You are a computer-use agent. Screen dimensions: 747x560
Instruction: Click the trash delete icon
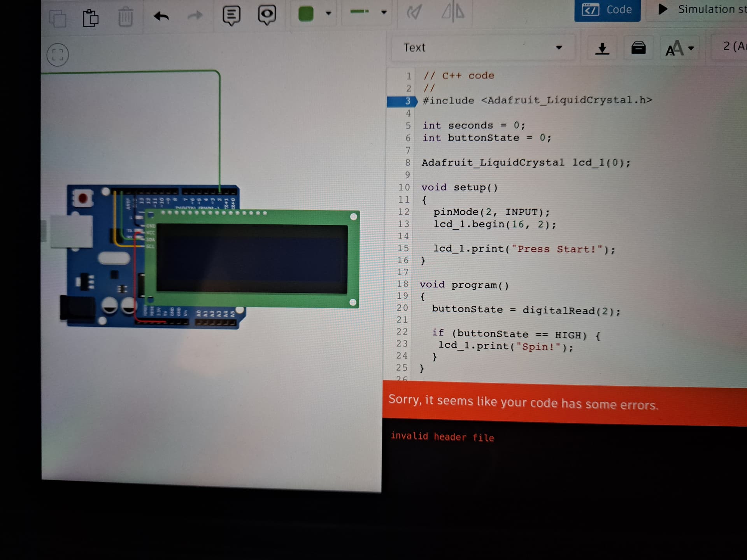coord(125,17)
